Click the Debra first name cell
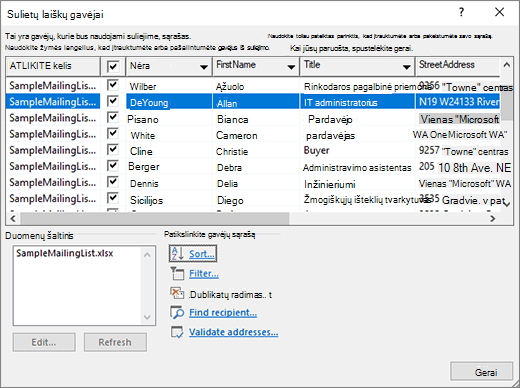 coord(256,167)
